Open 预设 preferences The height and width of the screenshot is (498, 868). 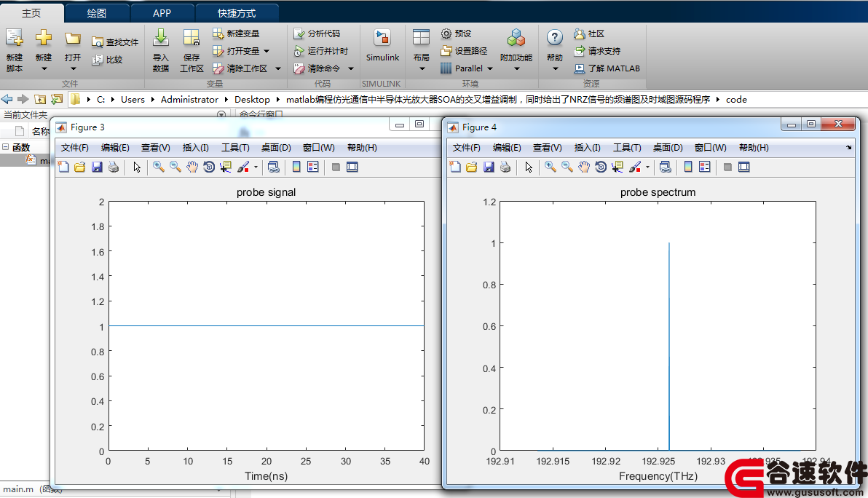tap(456, 33)
